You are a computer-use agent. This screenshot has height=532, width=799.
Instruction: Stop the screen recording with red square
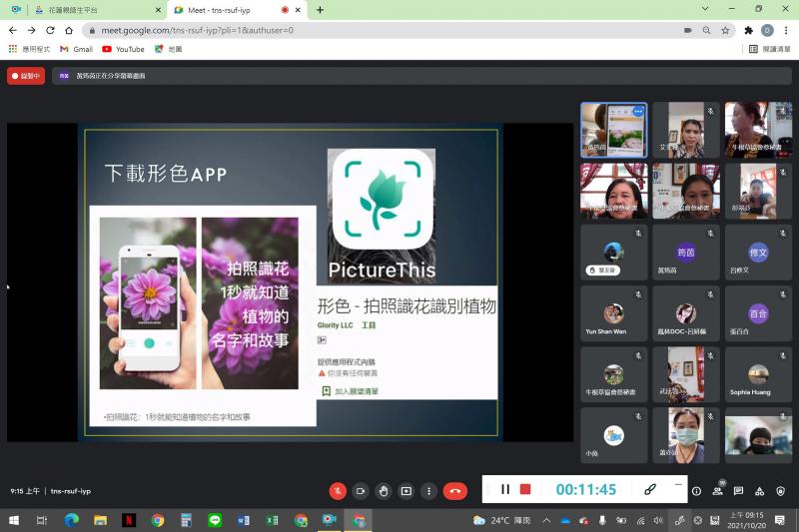(525, 489)
